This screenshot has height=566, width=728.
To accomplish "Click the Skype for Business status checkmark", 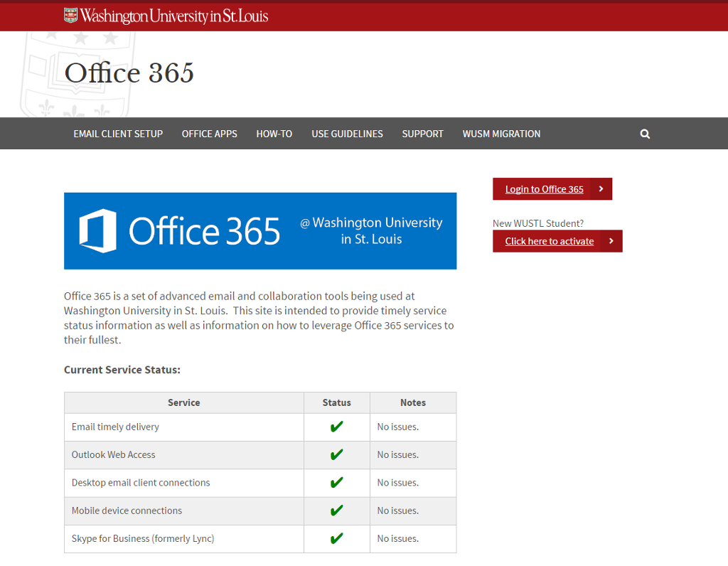I will pyautogui.click(x=336, y=538).
